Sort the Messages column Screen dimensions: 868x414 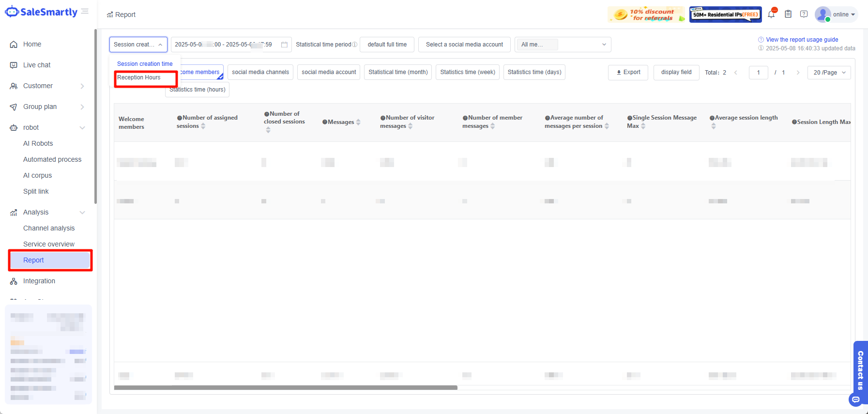pyautogui.click(x=358, y=122)
